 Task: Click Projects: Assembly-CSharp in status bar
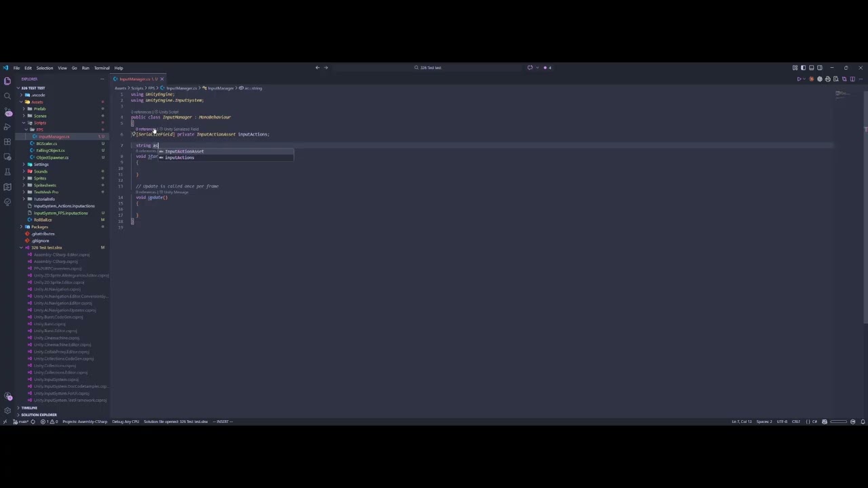point(85,422)
